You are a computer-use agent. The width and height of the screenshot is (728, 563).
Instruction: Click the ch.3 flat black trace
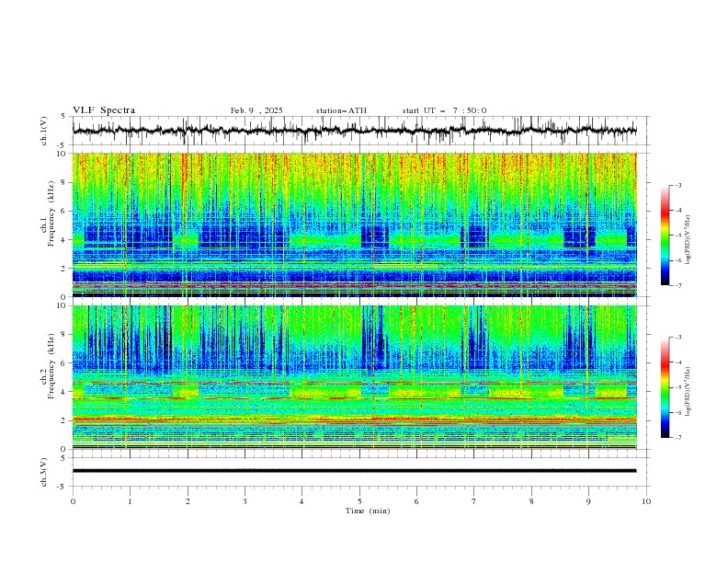tap(354, 471)
